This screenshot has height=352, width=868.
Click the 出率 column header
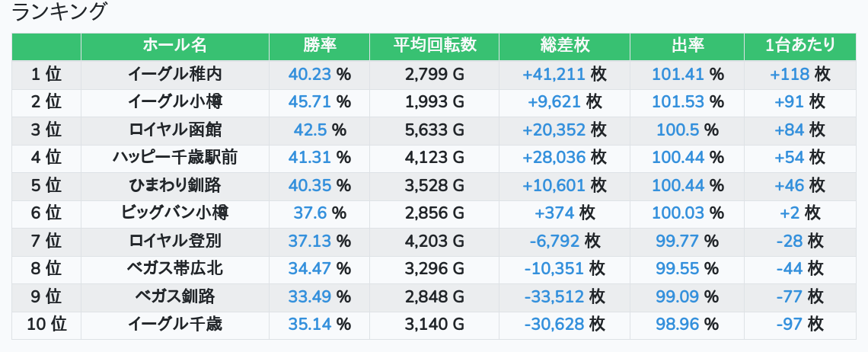click(687, 46)
